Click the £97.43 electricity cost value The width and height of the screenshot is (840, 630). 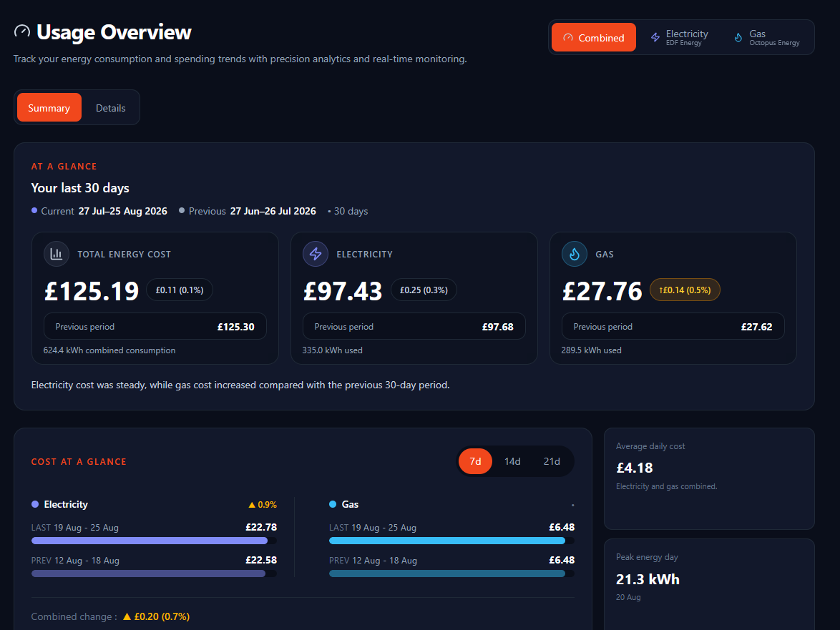(343, 291)
